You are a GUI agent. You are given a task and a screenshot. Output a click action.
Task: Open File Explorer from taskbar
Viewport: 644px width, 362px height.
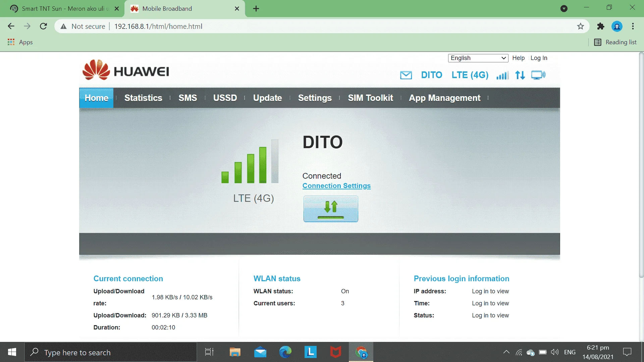tap(235, 352)
